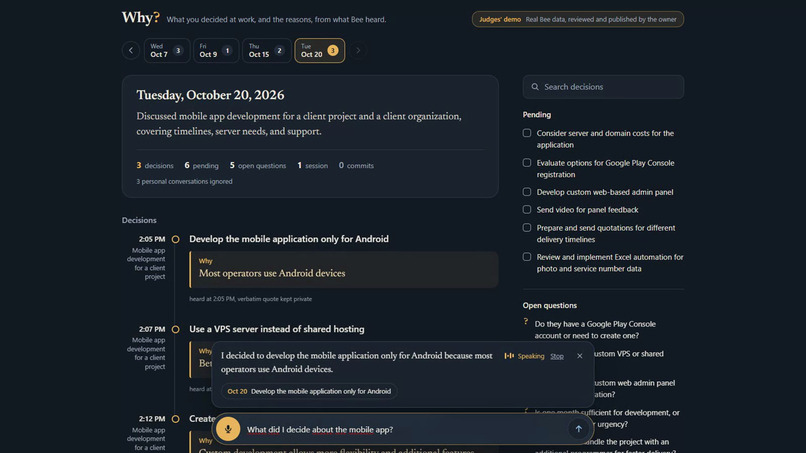
Task: Check 'Prepare and send quotations' item
Action: tap(527, 227)
